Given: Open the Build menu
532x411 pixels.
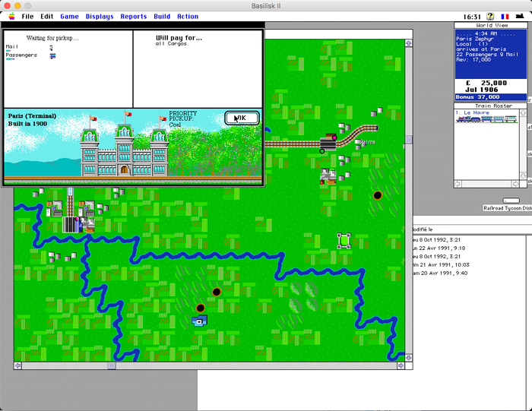Looking at the screenshot, I should (162, 16).
